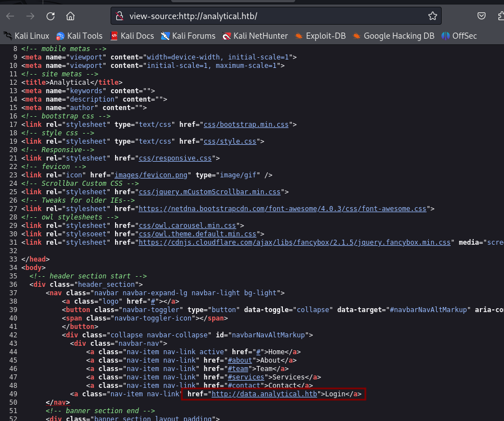Screen dimensions: 504x421
Task: Click the comment 'Responsive'
Action: coord(58,150)
